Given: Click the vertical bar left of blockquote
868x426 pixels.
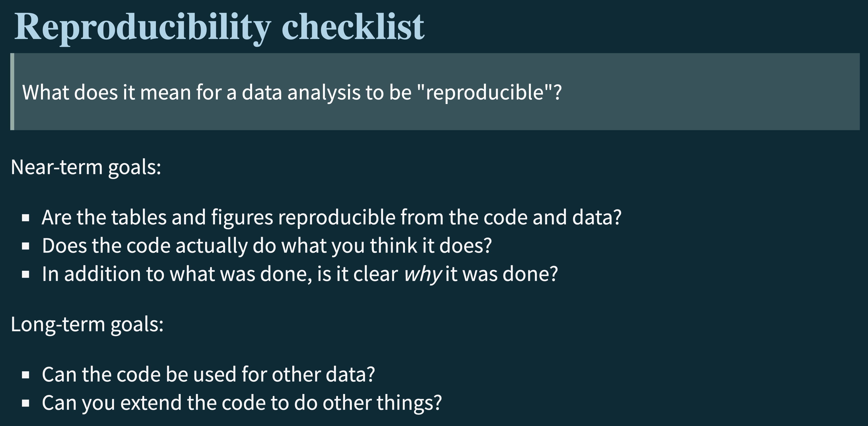Looking at the screenshot, I should (12, 92).
